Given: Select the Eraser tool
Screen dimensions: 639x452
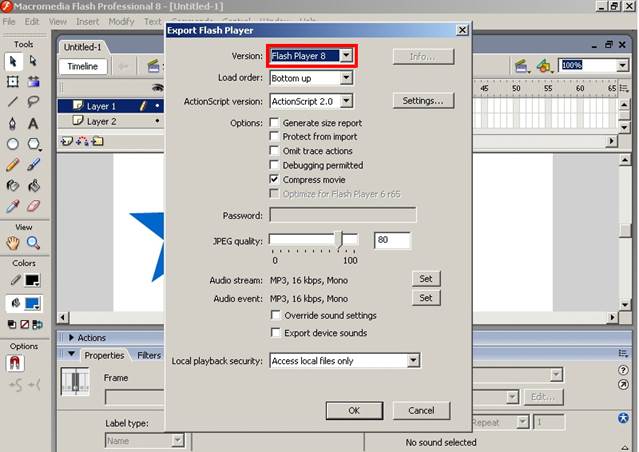Looking at the screenshot, I should pyautogui.click(x=33, y=206).
